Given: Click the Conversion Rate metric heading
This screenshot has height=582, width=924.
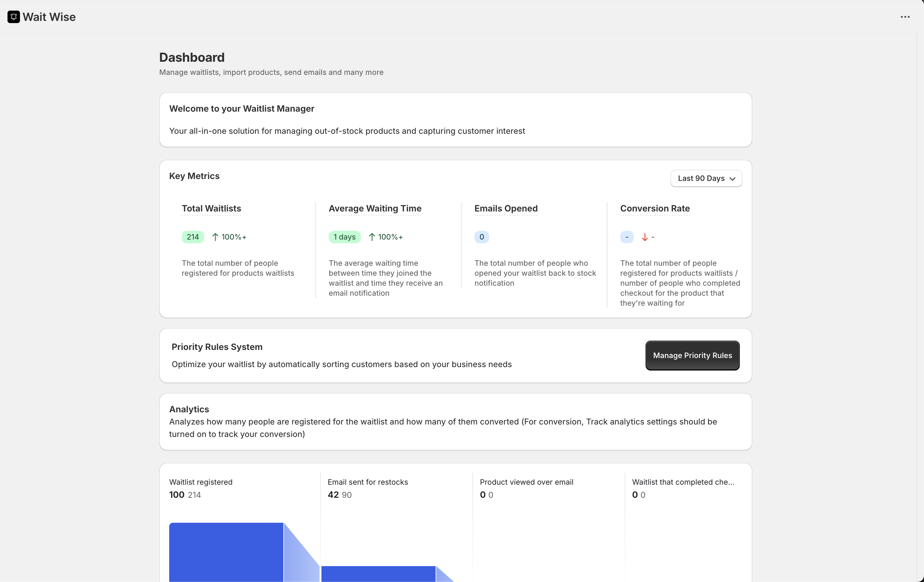Looking at the screenshot, I should [655, 209].
